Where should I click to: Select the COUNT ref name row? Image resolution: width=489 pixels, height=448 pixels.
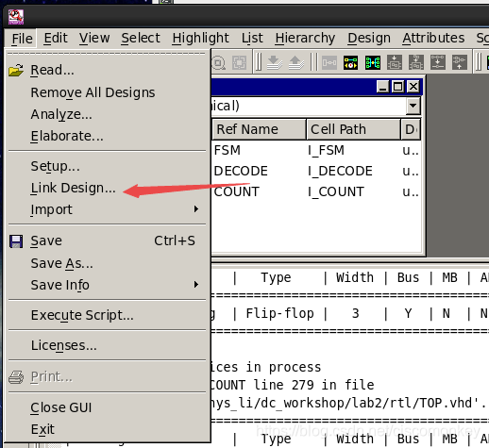coord(237,191)
